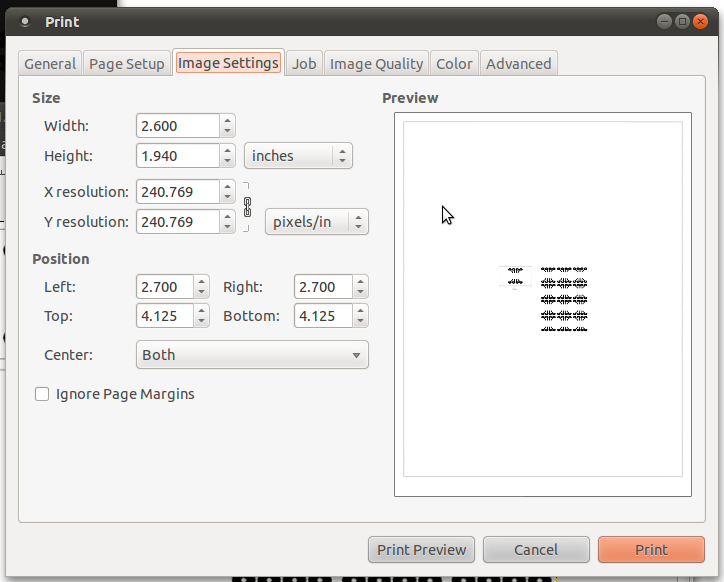724x582 pixels.
Task: Click the orange Print button
Action: point(651,550)
